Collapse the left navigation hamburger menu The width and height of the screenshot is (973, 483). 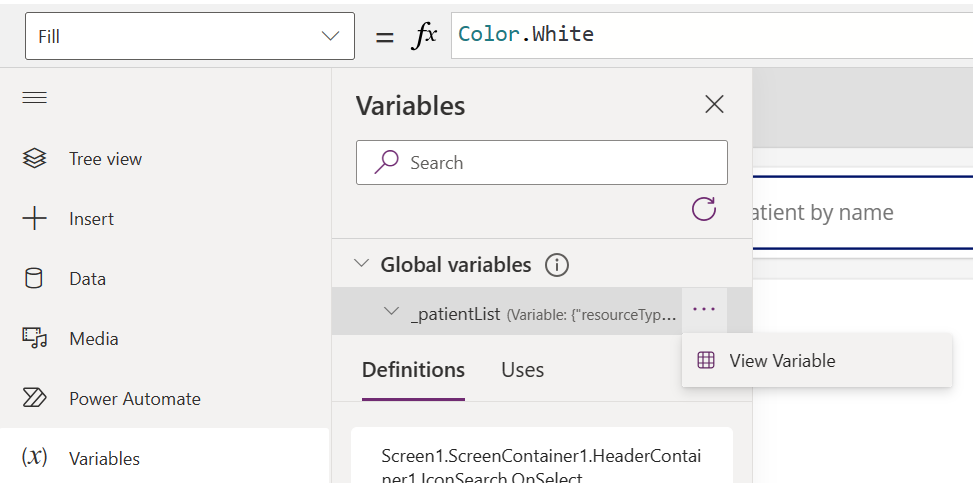(x=34, y=97)
